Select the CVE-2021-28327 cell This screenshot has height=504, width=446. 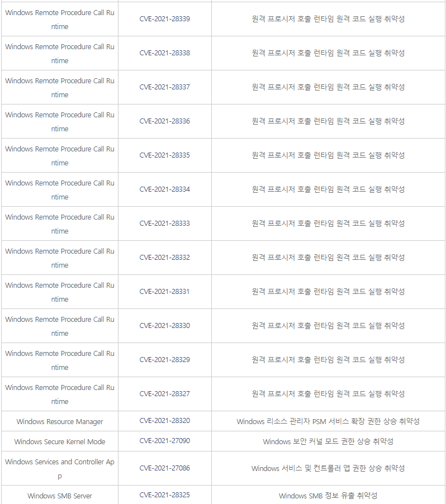click(164, 394)
